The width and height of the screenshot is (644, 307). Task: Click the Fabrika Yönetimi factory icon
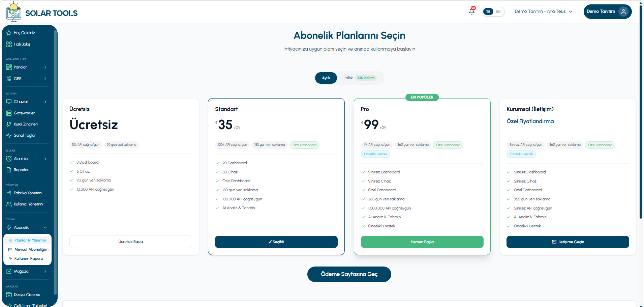[x=9, y=193]
